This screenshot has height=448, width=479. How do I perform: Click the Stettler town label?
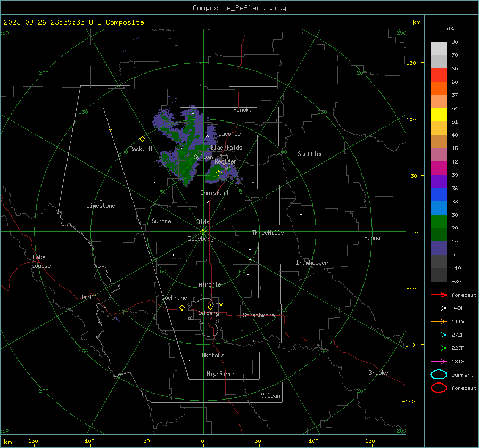point(310,154)
